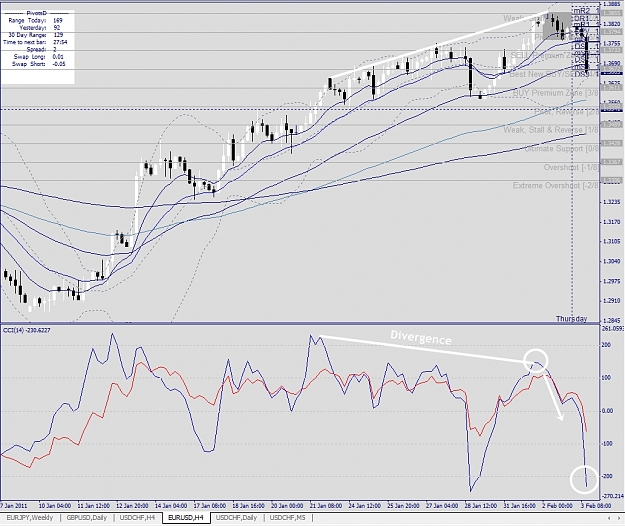Click the CCI scale maximum 261.0593
Image resolution: width=625 pixels, height=526 pixels.
(x=613, y=329)
